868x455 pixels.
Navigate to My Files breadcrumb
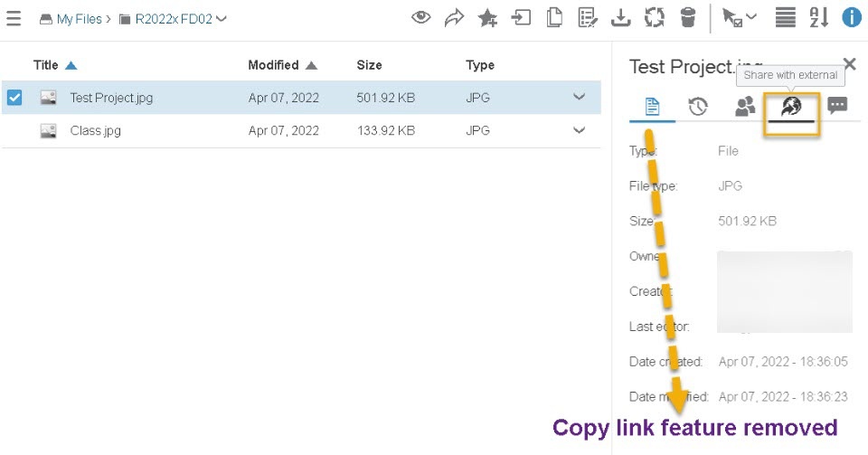tap(78, 18)
